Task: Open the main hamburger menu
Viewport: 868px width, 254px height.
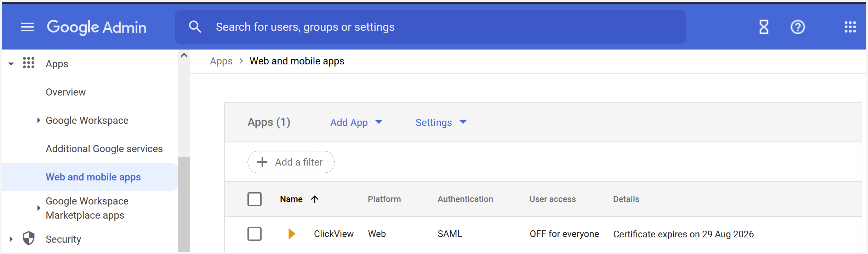Action: [27, 27]
